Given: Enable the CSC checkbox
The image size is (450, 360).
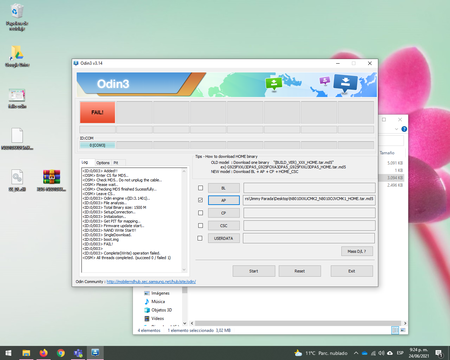Looking at the screenshot, I should coord(200,226).
